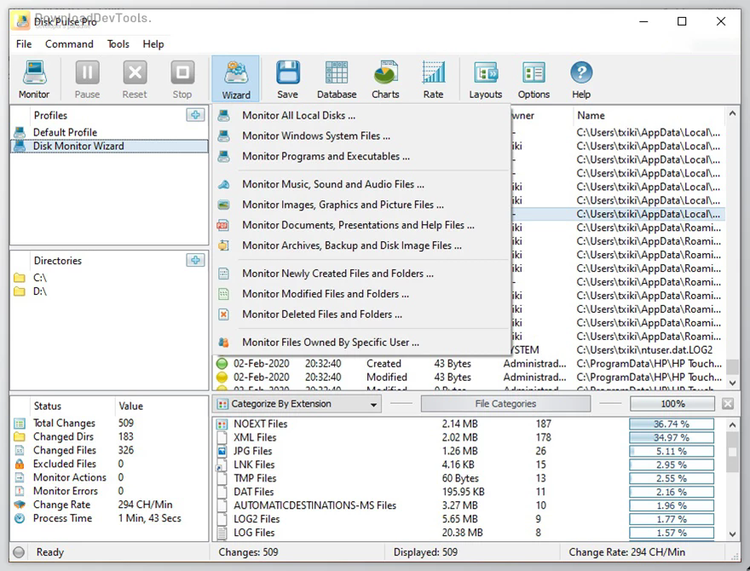
Task: Open the Tools menu
Action: coord(118,44)
